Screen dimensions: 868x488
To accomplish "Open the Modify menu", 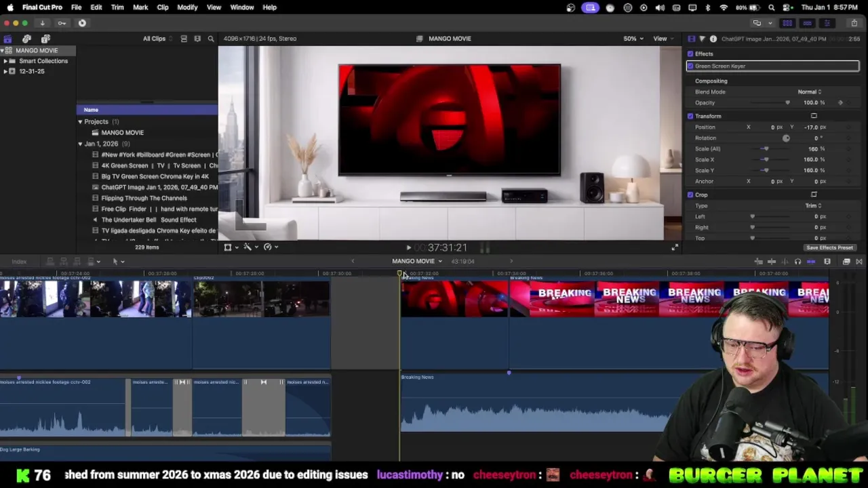I will tap(187, 7).
